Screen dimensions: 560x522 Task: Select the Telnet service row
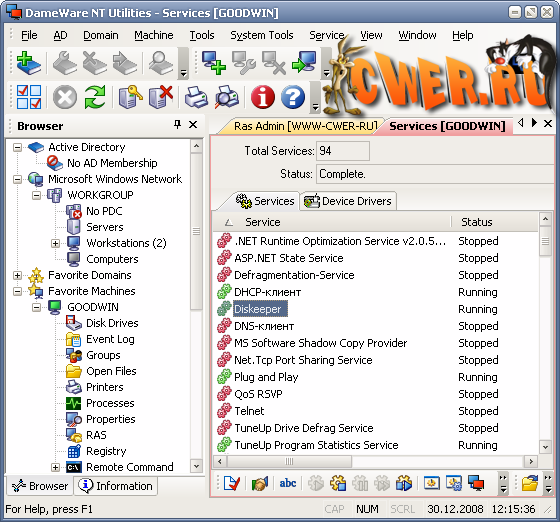(x=376, y=411)
